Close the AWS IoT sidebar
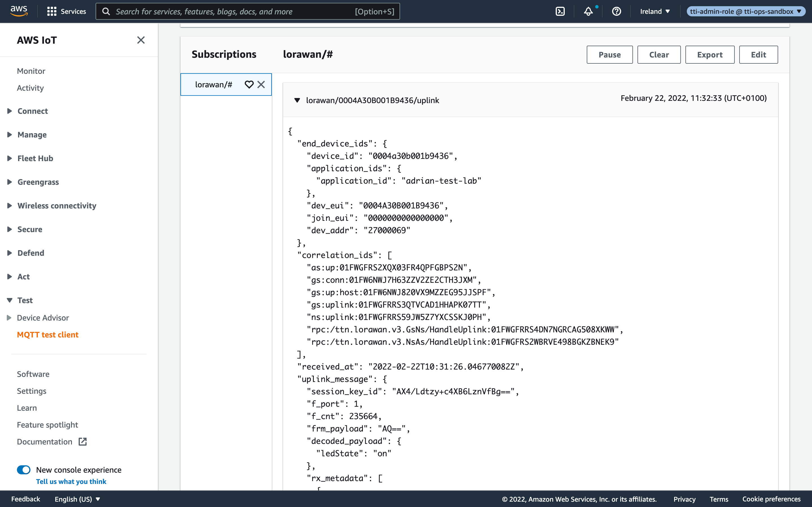The image size is (812, 507). coord(141,40)
